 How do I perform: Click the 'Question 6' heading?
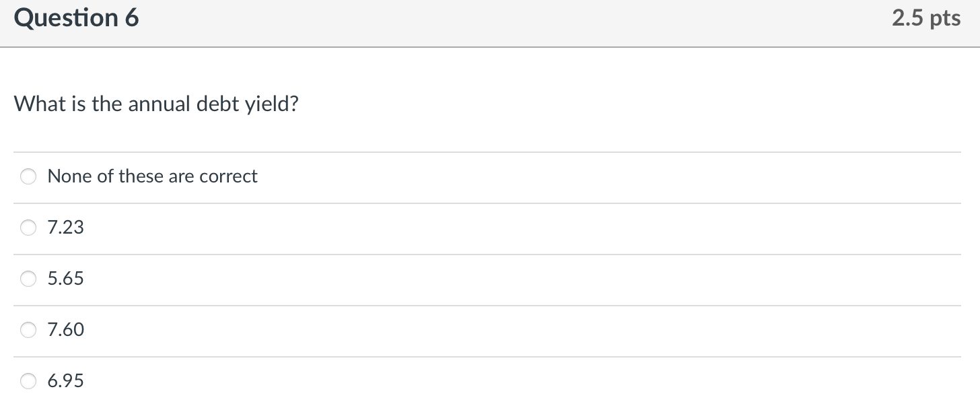click(x=76, y=18)
